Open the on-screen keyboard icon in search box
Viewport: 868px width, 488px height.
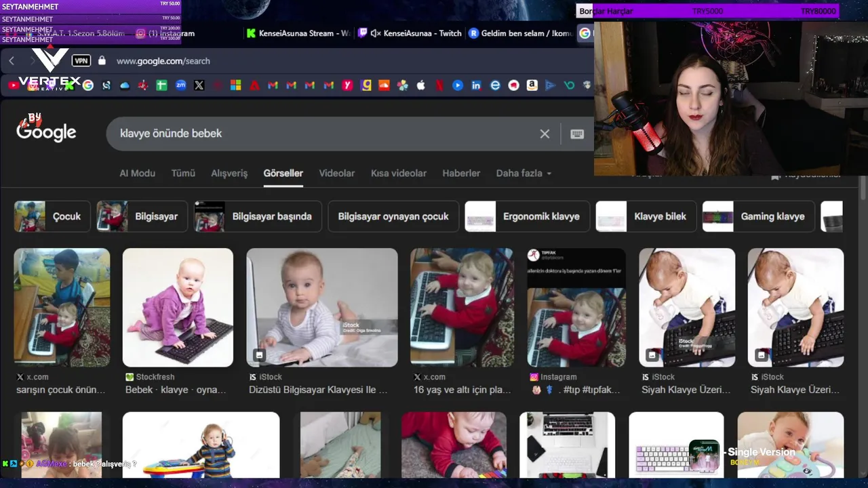[x=577, y=134]
